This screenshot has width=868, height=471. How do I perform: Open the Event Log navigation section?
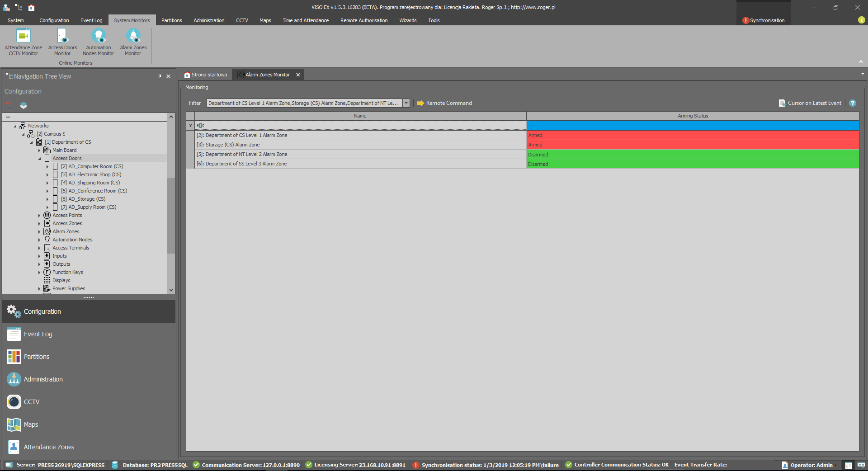pyautogui.click(x=38, y=334)
